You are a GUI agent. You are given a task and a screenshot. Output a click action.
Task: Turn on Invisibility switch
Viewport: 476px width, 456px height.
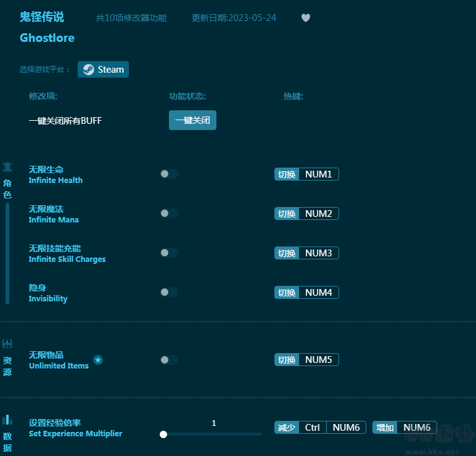point(169,292)
